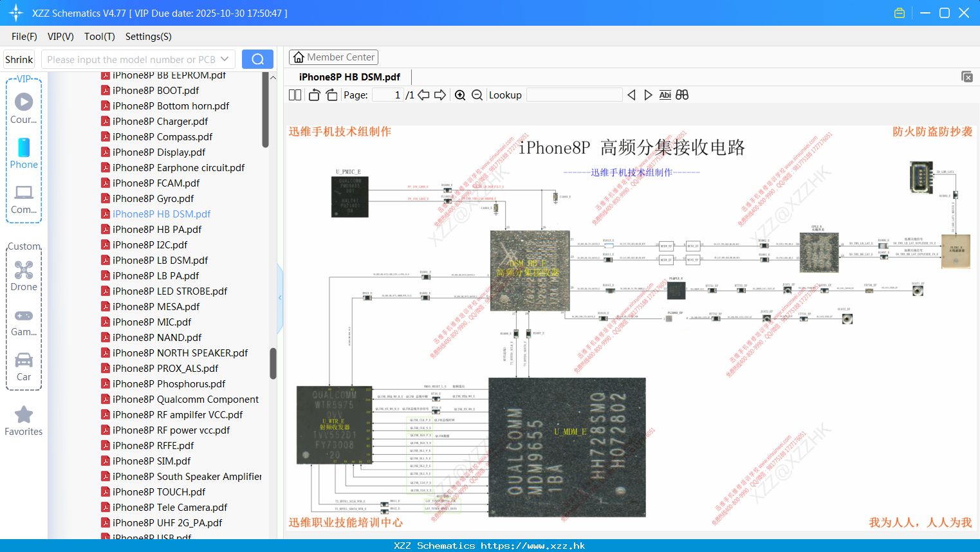Open iPhone8P Compass.pdf

pyautogui.click(x=162, y=137)
